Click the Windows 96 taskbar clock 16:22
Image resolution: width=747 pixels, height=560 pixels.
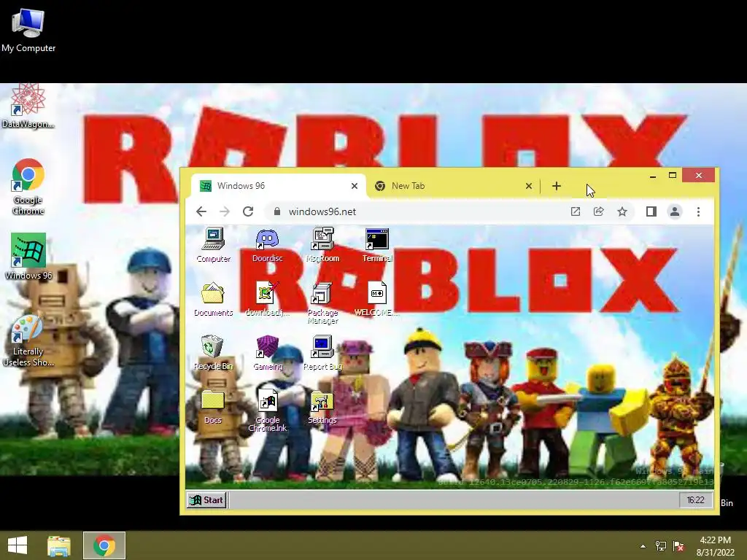[x=695, y=500]
